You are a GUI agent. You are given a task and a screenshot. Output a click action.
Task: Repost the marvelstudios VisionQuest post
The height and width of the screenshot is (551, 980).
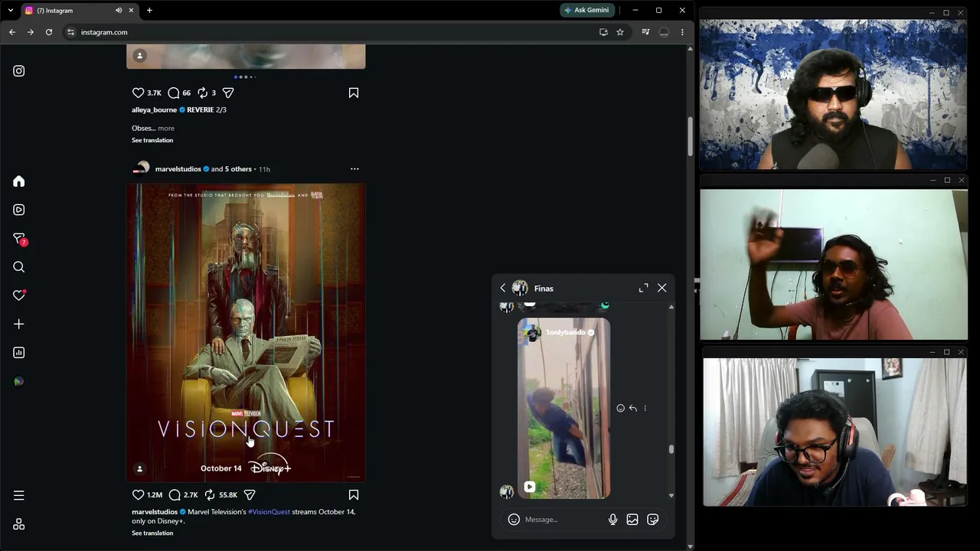pyautogui.click(x=210, y=495)
